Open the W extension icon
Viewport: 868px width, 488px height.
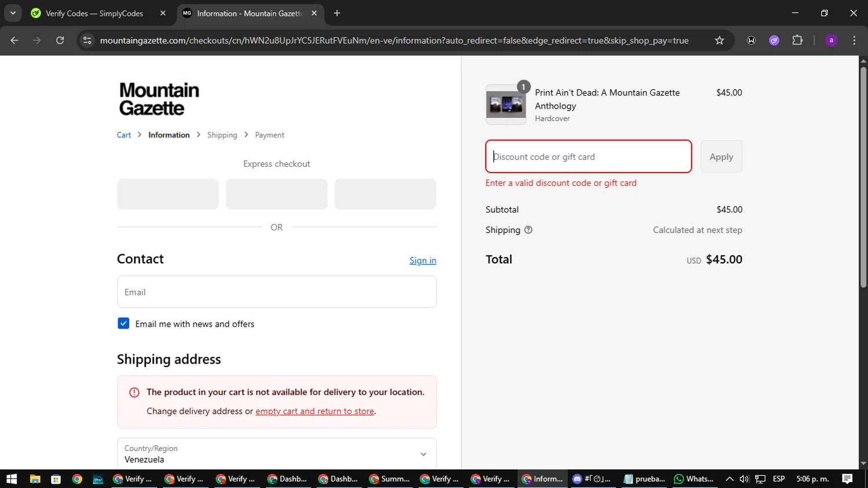[x=751, y=41]
